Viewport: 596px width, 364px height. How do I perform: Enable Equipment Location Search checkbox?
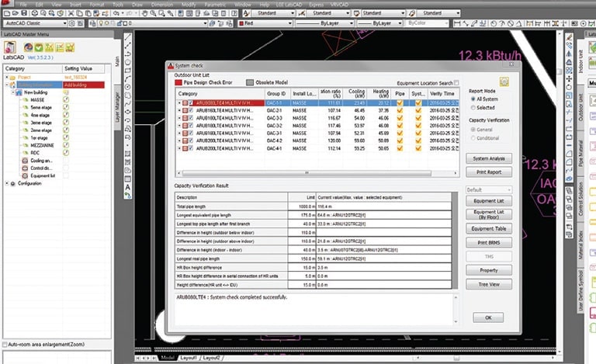456,82
